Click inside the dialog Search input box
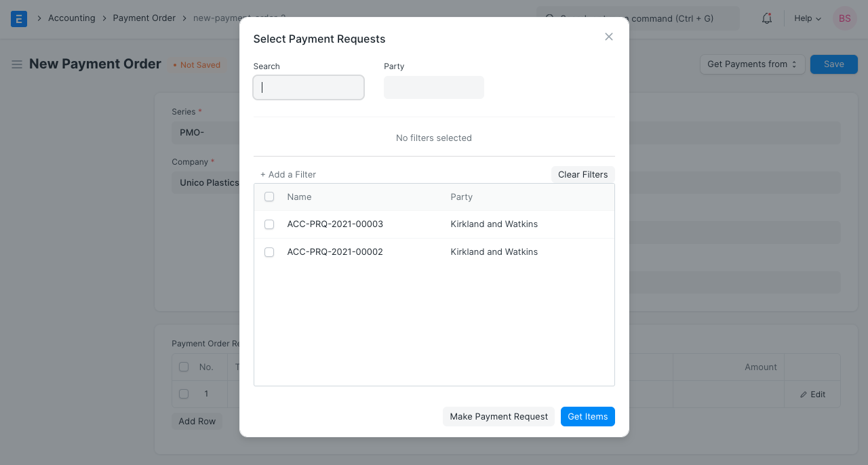Screen dimensions: 868x465 pos(308,87)
